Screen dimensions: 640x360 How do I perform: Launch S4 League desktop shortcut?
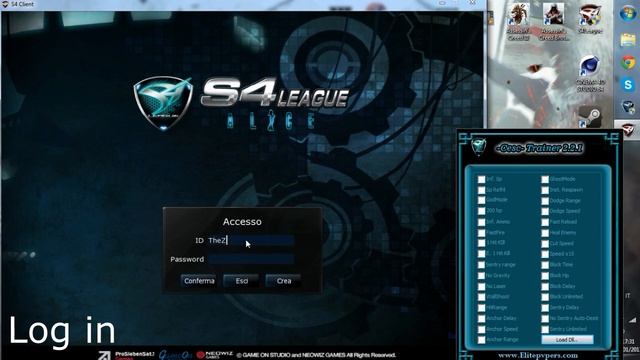[589, 19]
